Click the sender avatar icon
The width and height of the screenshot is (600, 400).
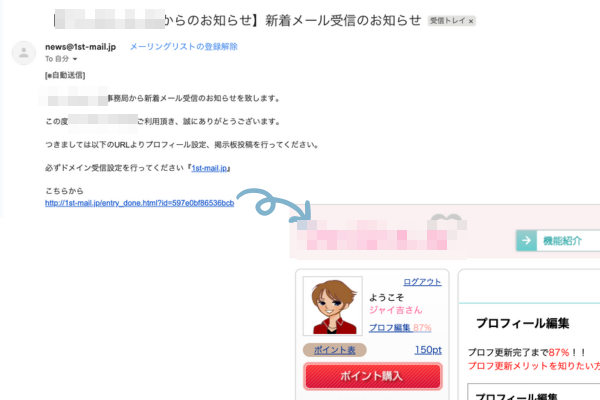click(x=24, y=53)
